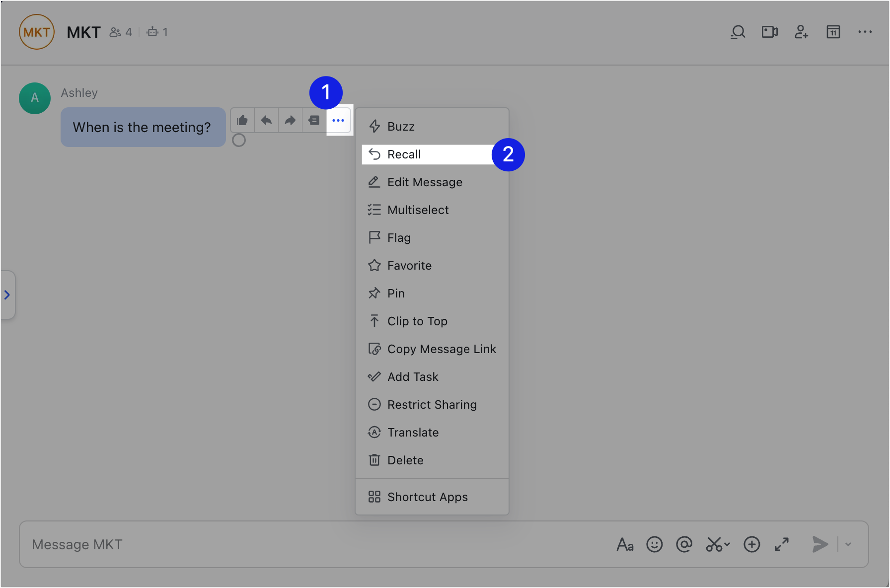Toggle the Aa text formatting option

(x=625, y=545)
